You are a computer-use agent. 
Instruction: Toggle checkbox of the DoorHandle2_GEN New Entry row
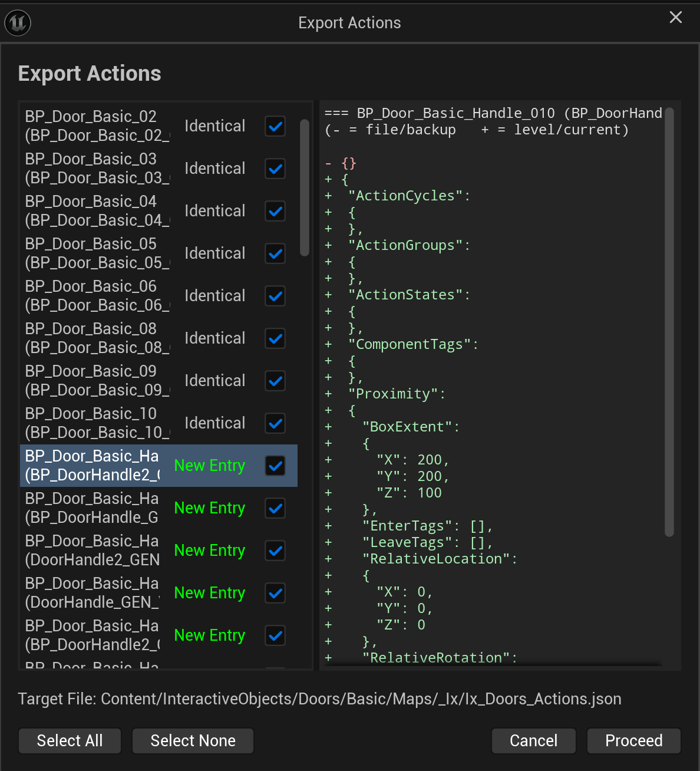(x=275, y=551)
